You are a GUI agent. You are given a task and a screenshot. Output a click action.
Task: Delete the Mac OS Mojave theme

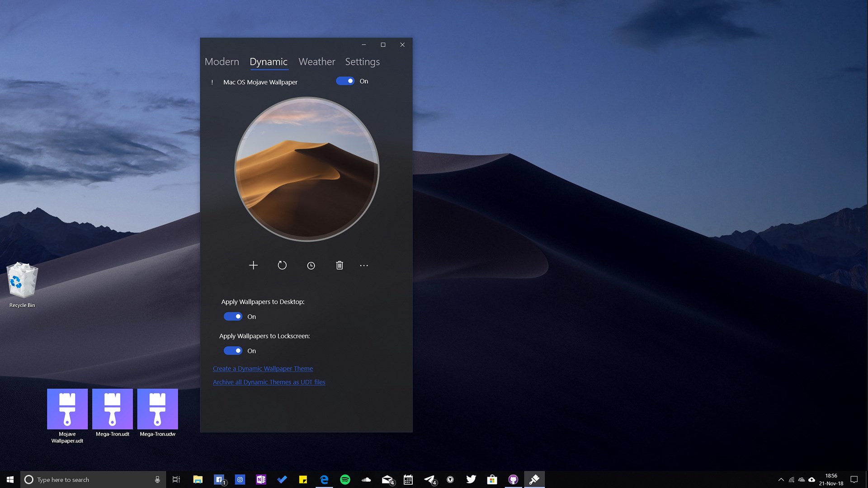(x=340, y=266)
